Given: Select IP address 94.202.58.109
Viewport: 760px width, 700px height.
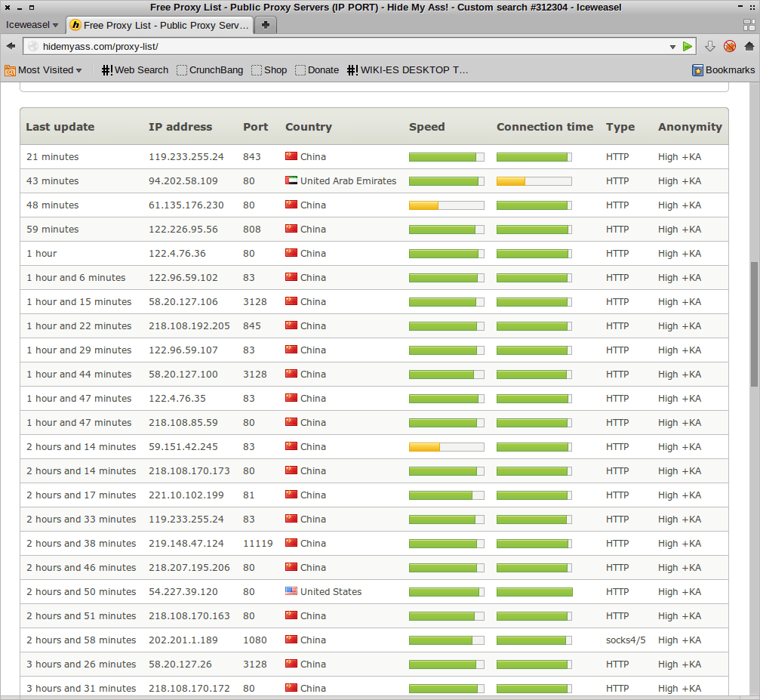Looking at the screenshot, I should click(183, 181).
